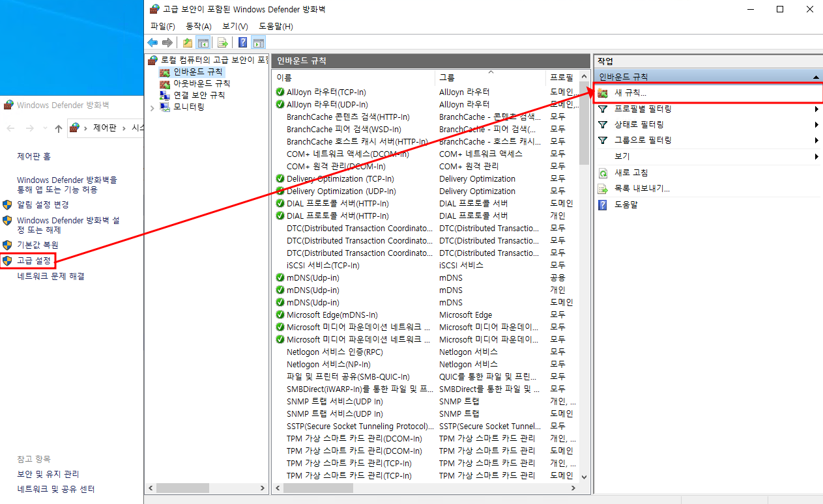This screenshot has width=823, height=504.
Task: Sort rules by the 프로필 column header
Action: 562,77
